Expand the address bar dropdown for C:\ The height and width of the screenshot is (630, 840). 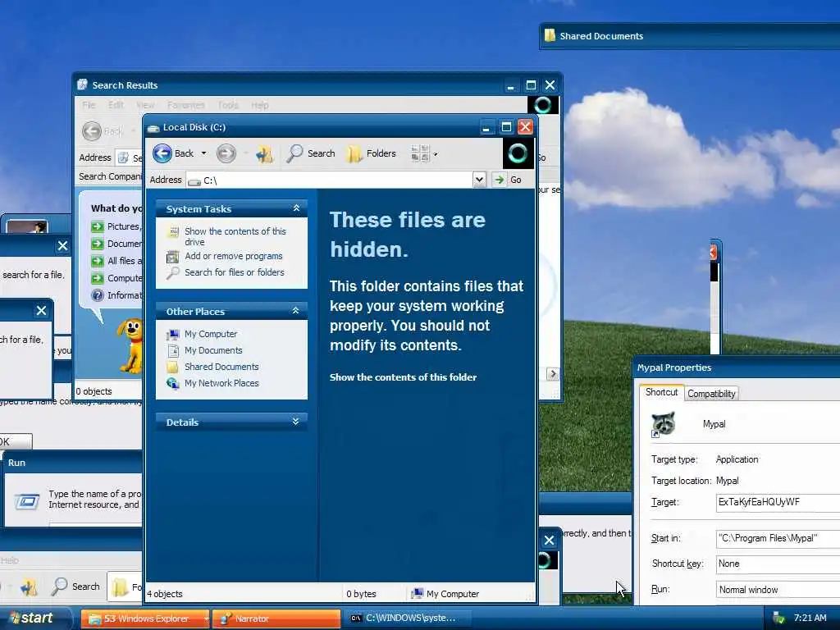(x=479, y=180)
